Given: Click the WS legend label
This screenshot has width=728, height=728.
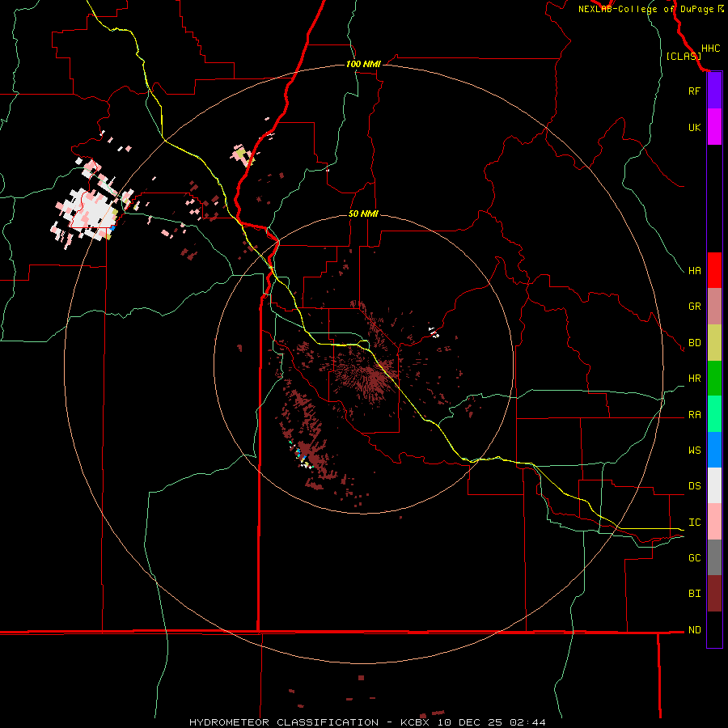Looking at the screenshot, I should [694, 451].
